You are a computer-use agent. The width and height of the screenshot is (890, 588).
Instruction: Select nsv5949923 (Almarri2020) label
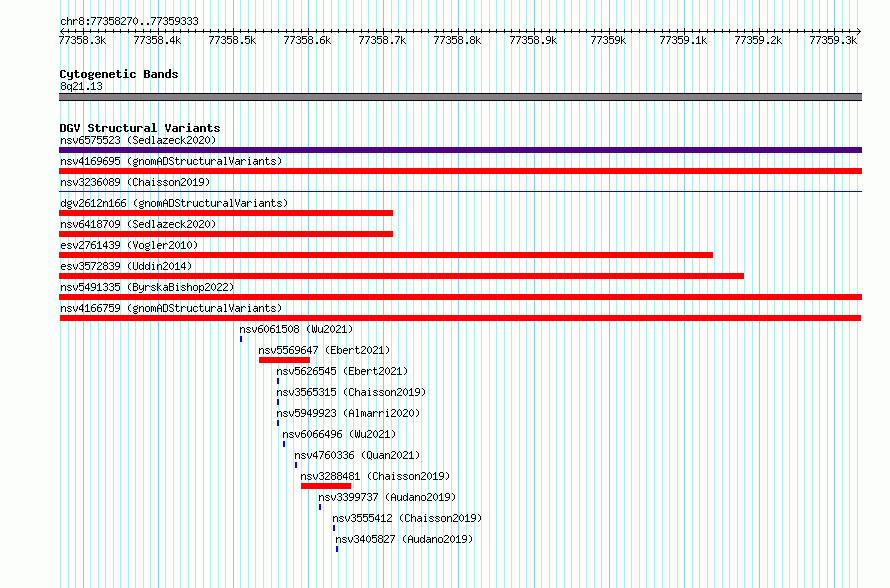[x=348, y=413]
